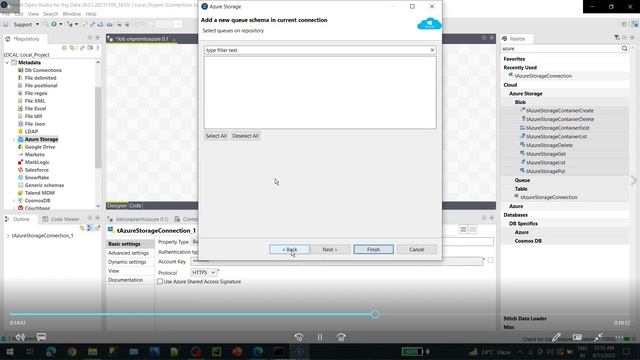The height and width of the screenshot is (360, 640).
Task: Select tAzureStorageContainerList component
Action: pos(556,136)
